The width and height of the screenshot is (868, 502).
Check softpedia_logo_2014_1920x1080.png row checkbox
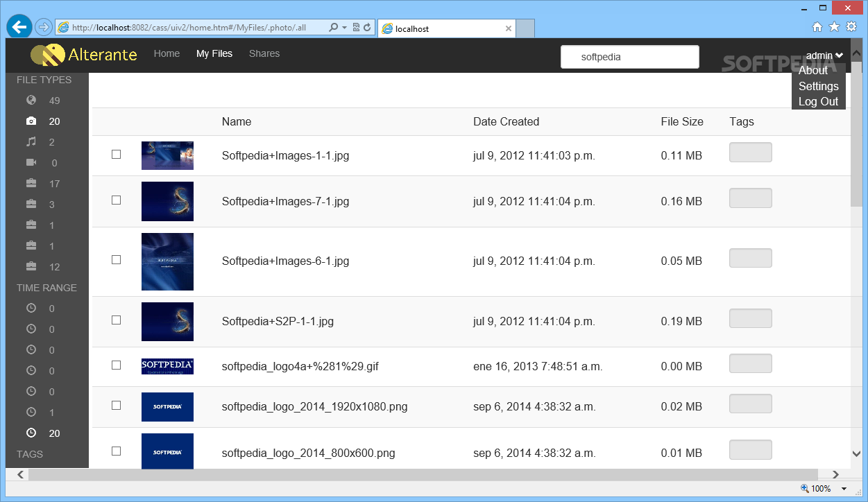[x=117, y=405]
